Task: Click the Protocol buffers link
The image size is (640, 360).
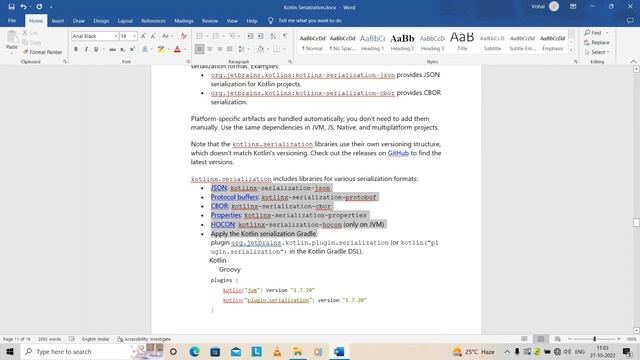Action: [234, 197]
